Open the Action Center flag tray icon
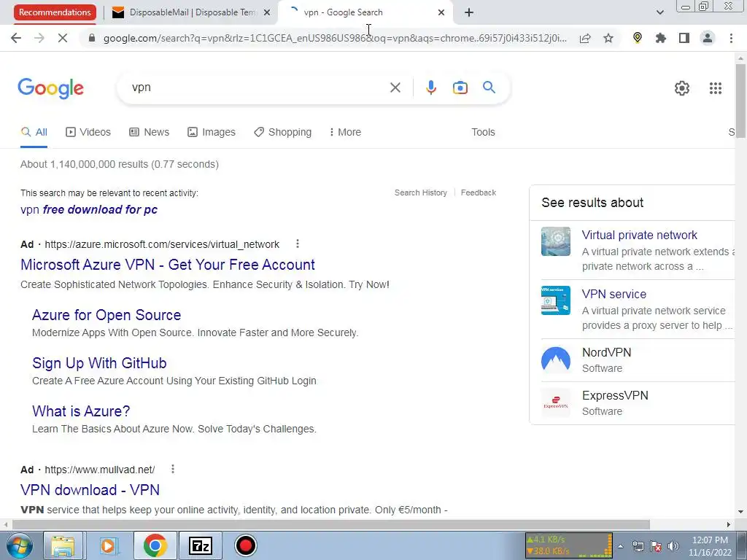The width and height of the screenshot is (747, 560). pos(656,546)
